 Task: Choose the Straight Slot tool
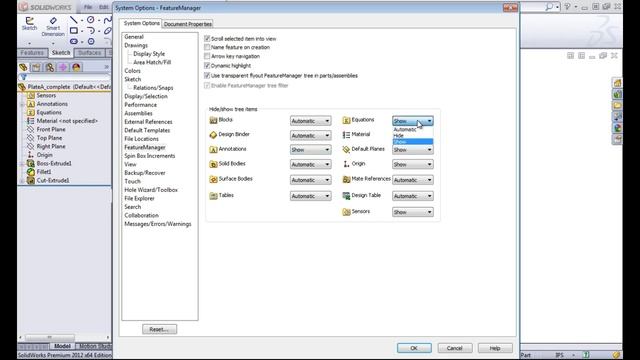(74, 41)
